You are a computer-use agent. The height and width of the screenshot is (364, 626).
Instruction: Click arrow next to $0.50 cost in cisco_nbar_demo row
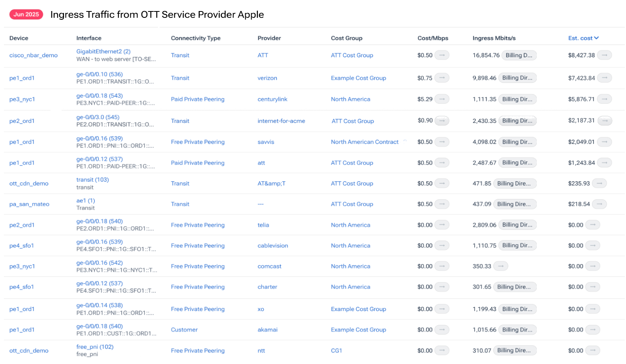442,55
